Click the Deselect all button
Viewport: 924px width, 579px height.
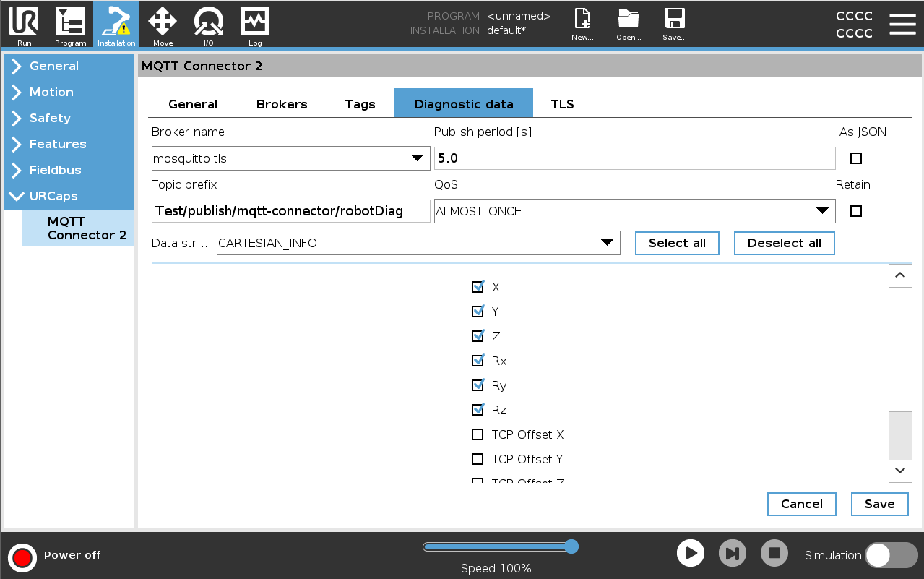(784, 243)
